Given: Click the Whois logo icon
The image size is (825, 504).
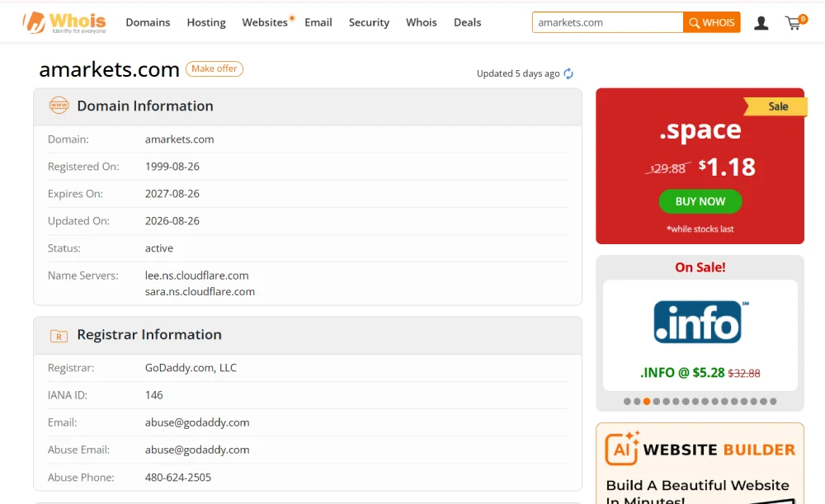Looking at the screenshot, I should (x=64, y=22).
